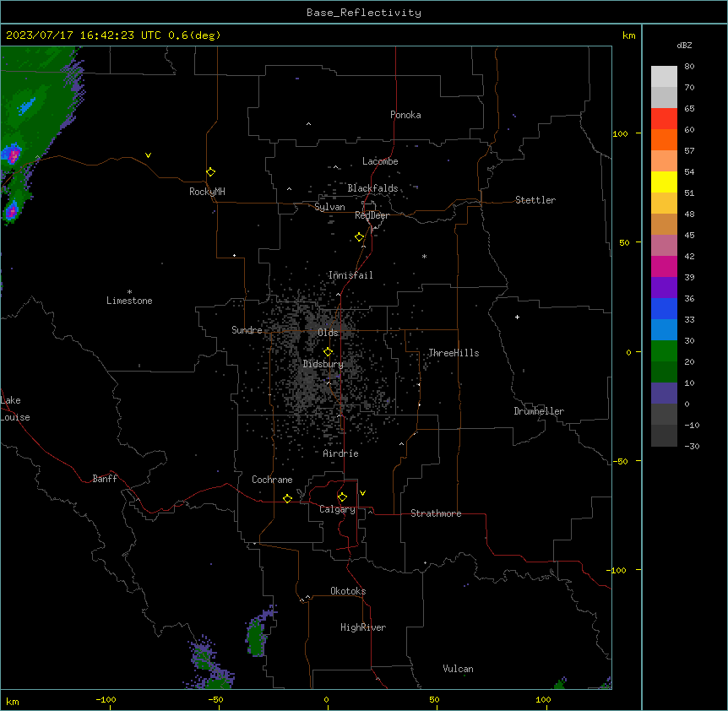Select the Vulcan label
Screen dimensions: 728x711
[x=458, y=669]
